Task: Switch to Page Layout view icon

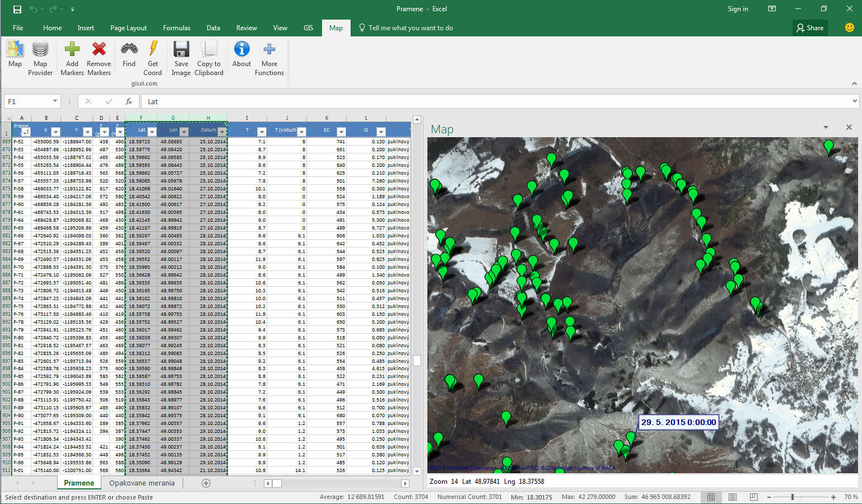Action: point(733,497)
